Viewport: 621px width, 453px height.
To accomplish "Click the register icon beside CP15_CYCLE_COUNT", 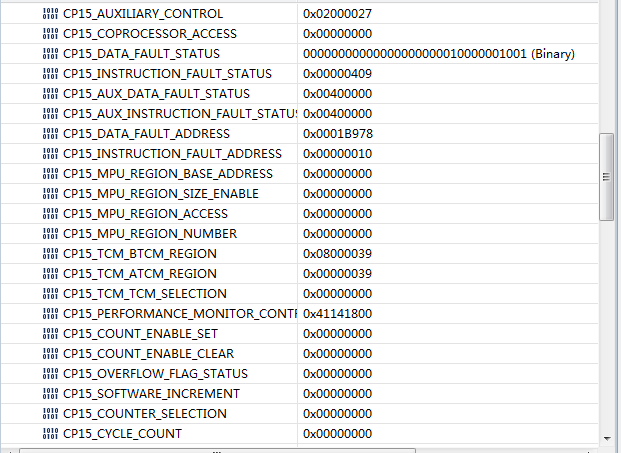I will pyautogui.click(x=50, y=434).
